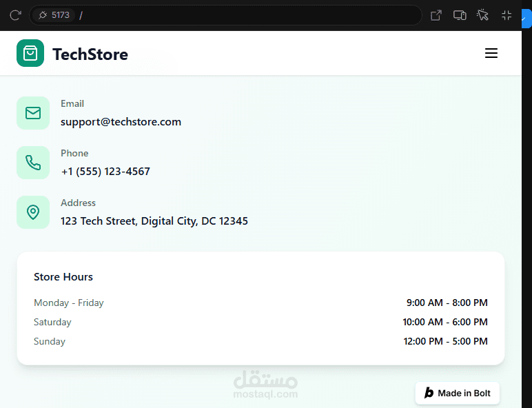Click the 9:00 AM - 8:00 PM hours
Screen dimensions: 532x408
pyautogui.click(x=447, y=303)
